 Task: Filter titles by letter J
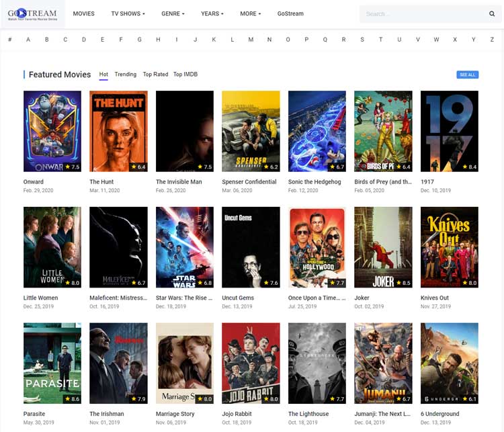[195, 40]
